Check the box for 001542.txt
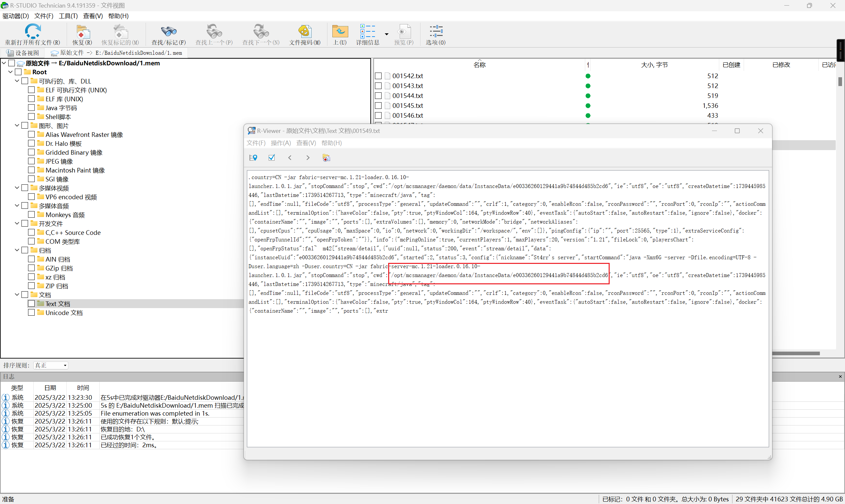 [378, 76]
